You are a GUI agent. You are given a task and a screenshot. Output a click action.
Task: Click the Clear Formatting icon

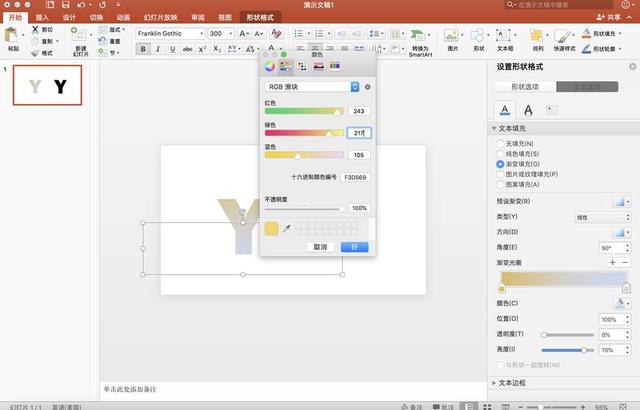[x=276, y=33]
